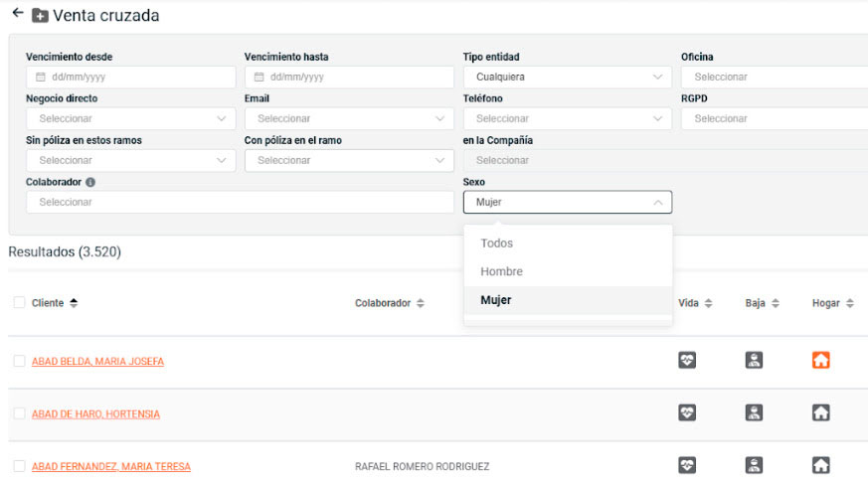Open the Tipo entidad dropdown showing Cualquiera
The width and height of the screenshot is (868, 486).
coord(568,77)
